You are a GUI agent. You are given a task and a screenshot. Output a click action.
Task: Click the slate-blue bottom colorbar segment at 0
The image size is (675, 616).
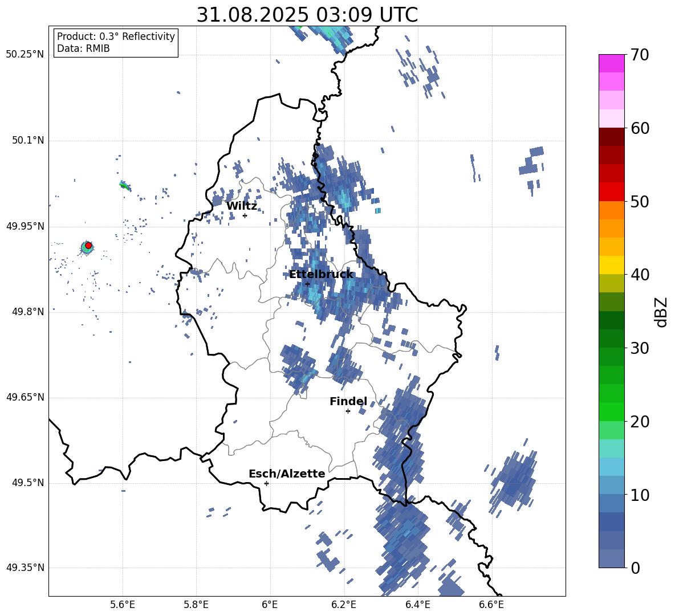tap(611, 558)
